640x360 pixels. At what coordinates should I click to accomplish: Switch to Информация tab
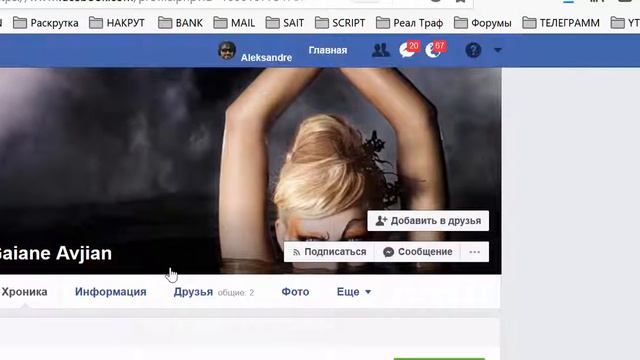pyautogui.click(x=111, y=292)
